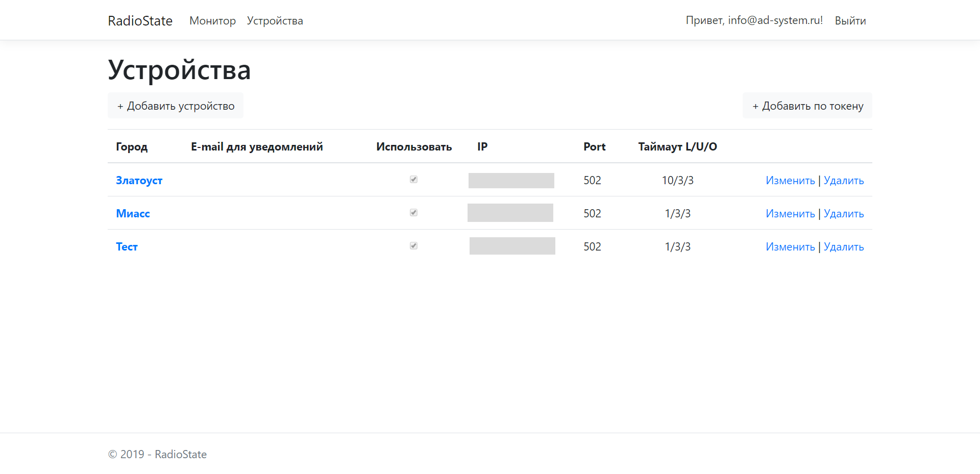The image size is (980, 474).
Task: Open the Тест device link
Action: pos(127,247)
